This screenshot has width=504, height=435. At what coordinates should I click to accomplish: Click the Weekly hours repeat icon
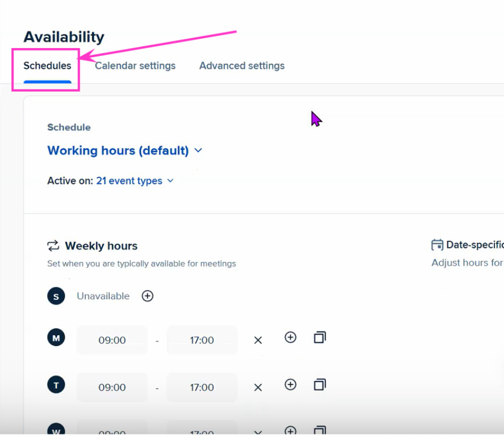(53, 245)
